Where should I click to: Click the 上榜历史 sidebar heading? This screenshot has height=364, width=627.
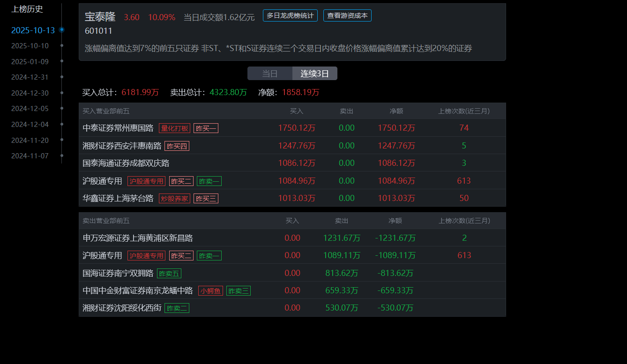[27, 9]
